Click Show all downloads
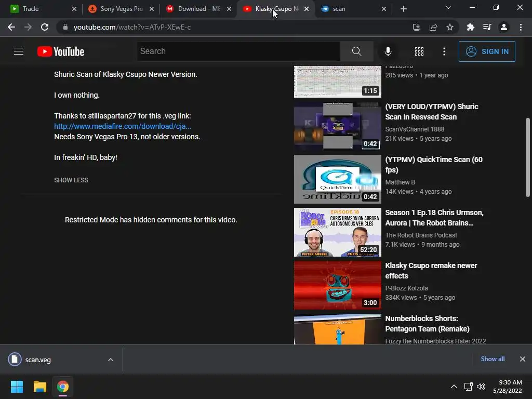The height and width of the screenshot is (399, 532). pyautogui.click(x=493, y=359)
